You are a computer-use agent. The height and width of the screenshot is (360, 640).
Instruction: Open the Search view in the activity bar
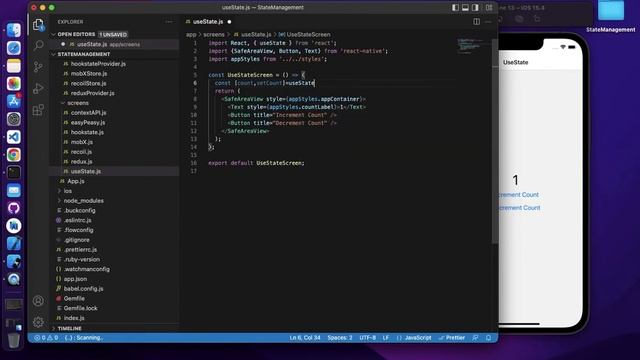[38, 45]
